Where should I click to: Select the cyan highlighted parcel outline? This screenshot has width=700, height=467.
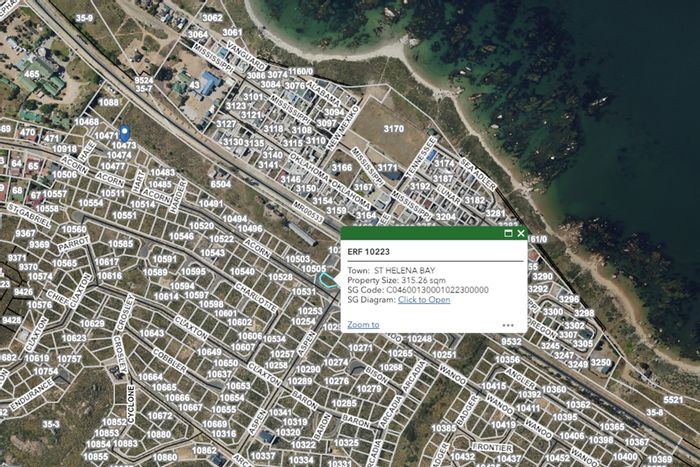pyautogui.click(x=327, y=281)
